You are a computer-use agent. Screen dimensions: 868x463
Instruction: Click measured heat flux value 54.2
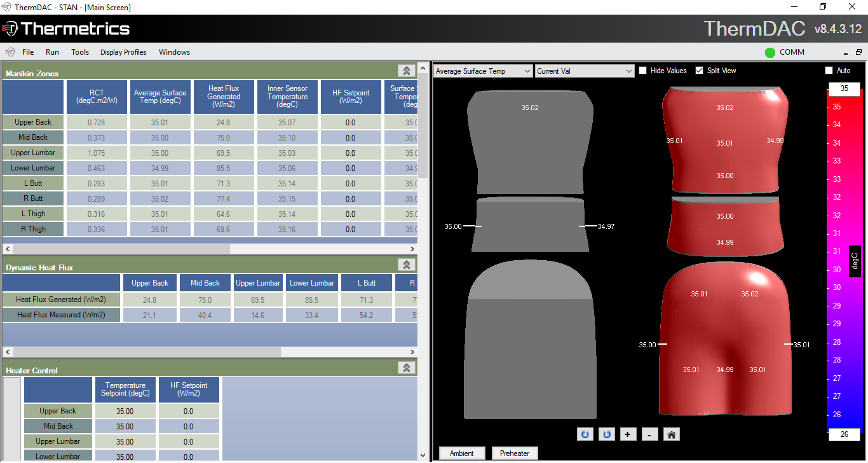(x=366, y=315)
